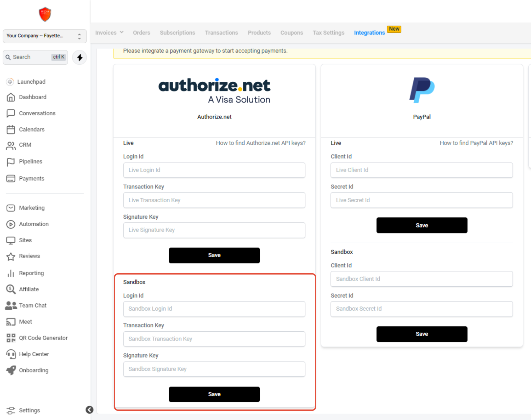This screenshot has width=531, height=420.
Task: Open the Help Center headset icon
Action: 11,354
